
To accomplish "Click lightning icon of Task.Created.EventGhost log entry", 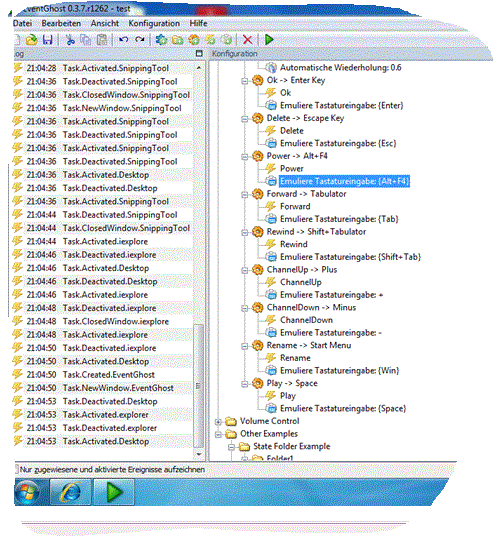I will coord(17,374).
